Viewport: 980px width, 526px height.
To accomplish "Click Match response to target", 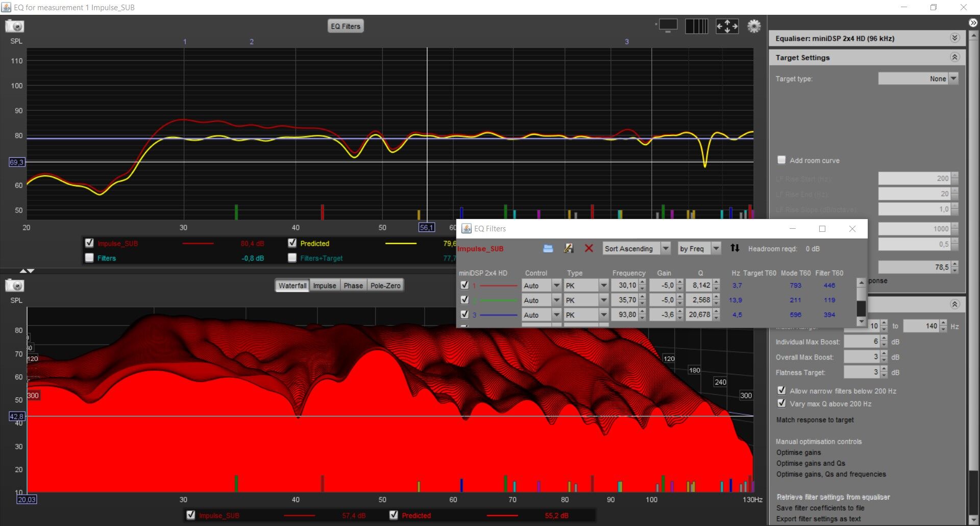I will click(815, 420).
